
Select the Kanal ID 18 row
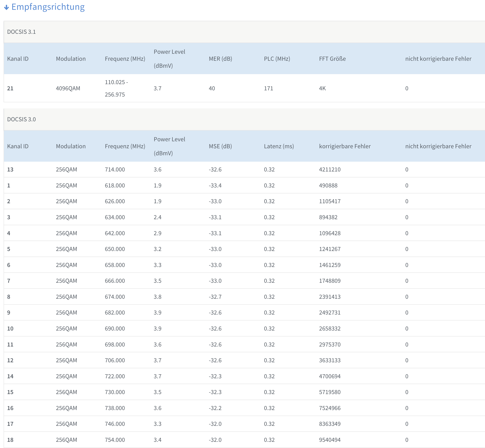(10, 440)
